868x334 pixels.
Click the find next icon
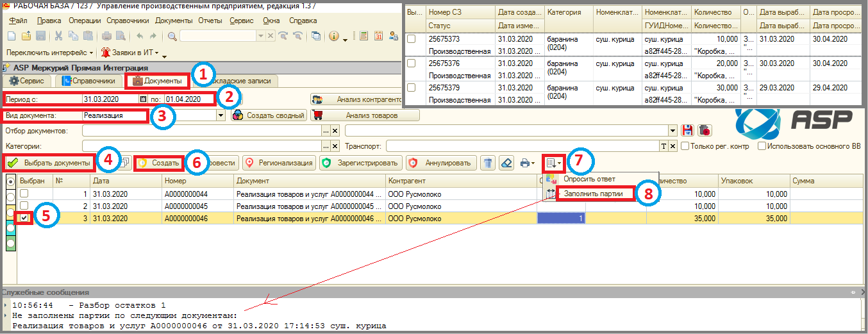[283, 36]
